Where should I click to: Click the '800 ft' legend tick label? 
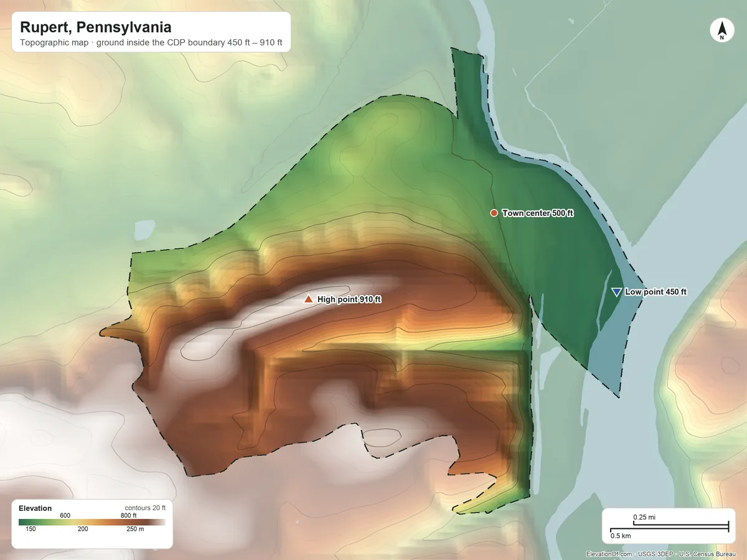tap(128, 515)
